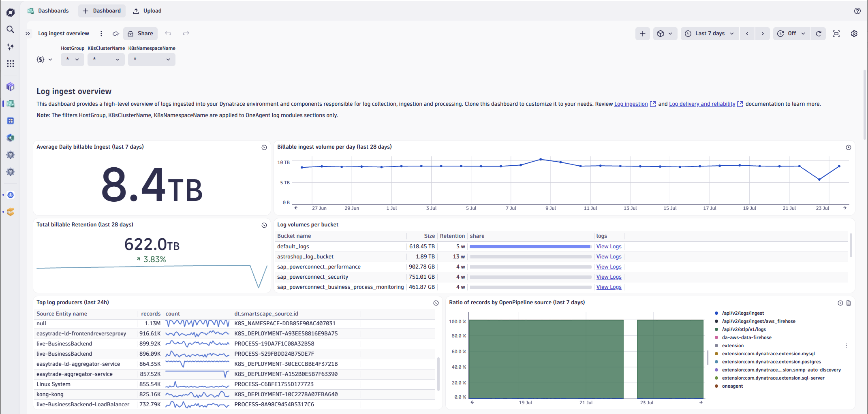This screenshot has width=868, height=414.
Task: Open the Dashboards app icon in sidebar
Action: (11, 104)
